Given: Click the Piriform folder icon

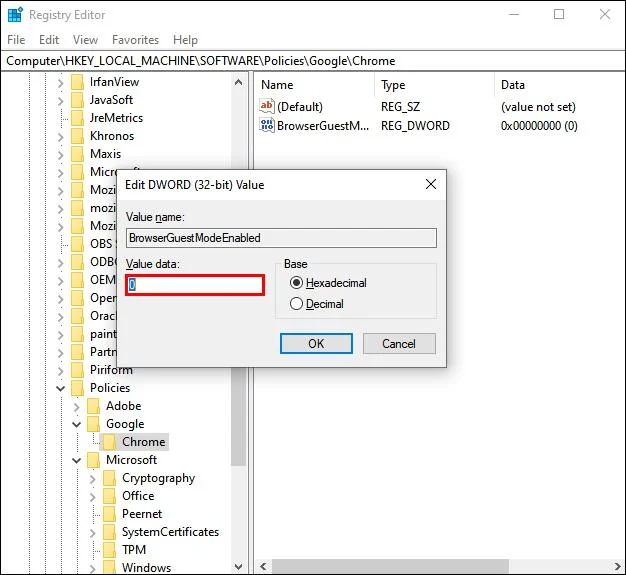Looking at the screenshot, I should [x=77, y=370].
